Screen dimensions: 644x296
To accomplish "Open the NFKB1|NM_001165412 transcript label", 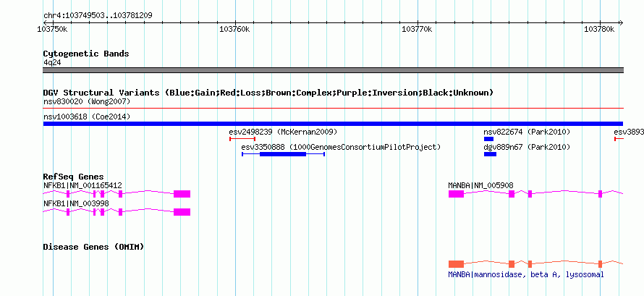I will point(82,185).
